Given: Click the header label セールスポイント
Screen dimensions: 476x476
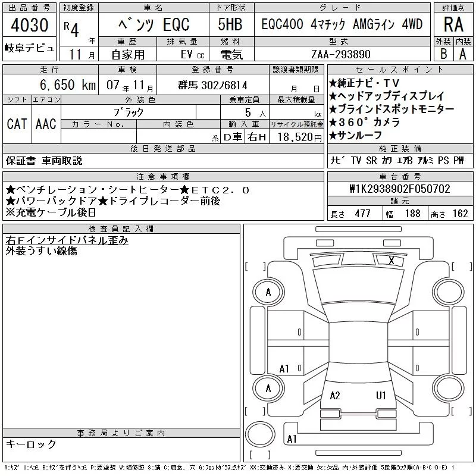Looking at the screenshot, I should click(400, 70).
